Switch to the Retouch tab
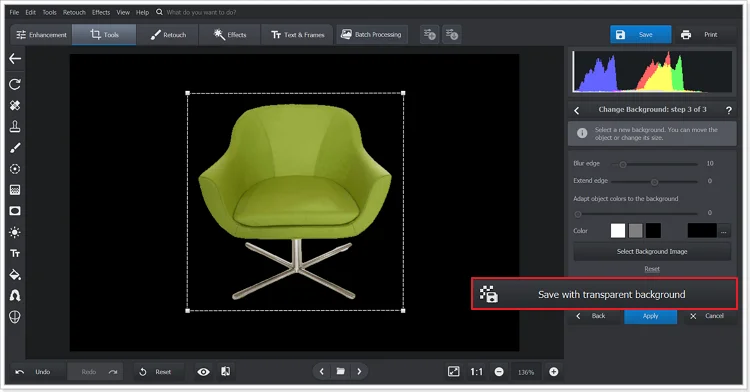The height and width of the screenshot is (392, 750). (167, 35)
